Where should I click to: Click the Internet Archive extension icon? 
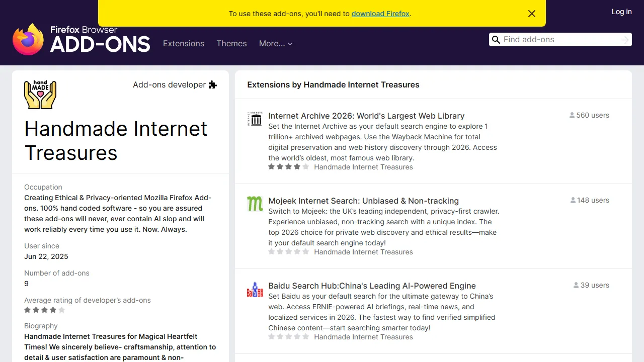255,119
